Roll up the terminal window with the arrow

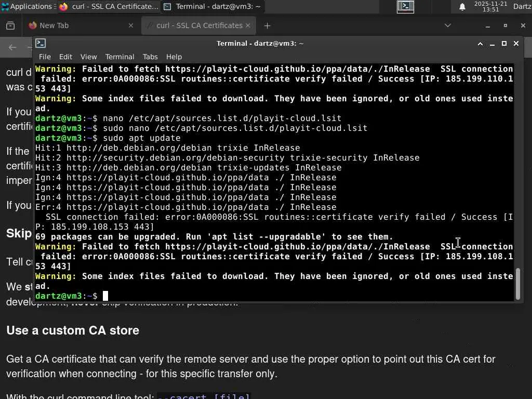(x=481, y=44)
